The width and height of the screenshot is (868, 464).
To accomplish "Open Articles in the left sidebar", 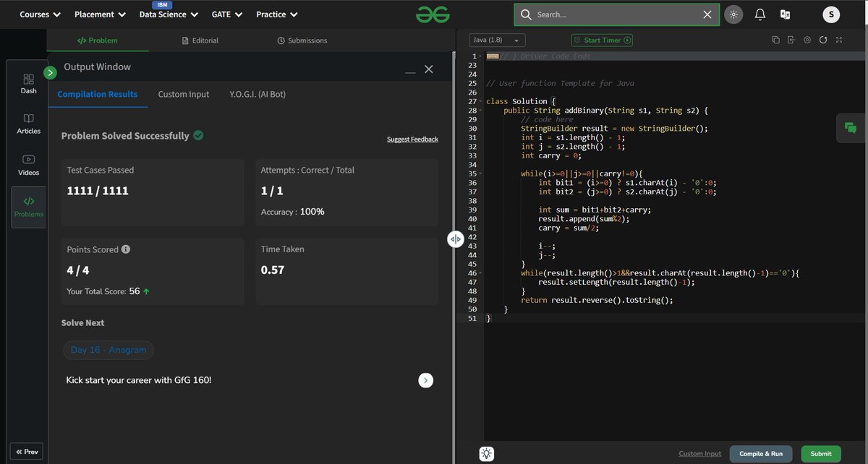I will [x=29, y=124].
